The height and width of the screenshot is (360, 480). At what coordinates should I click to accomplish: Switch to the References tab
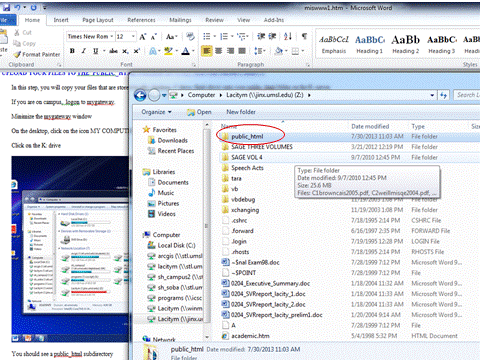click(x=141, y=20)
